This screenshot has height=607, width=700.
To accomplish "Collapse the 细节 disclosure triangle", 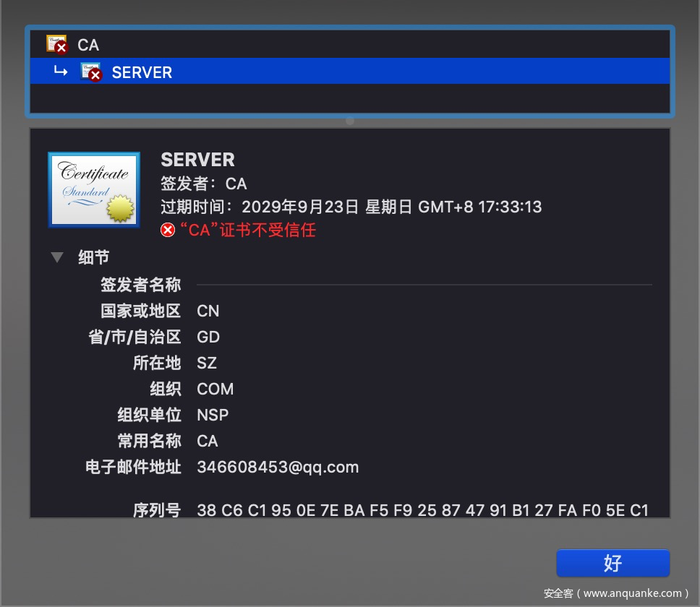I will [57, 257].
